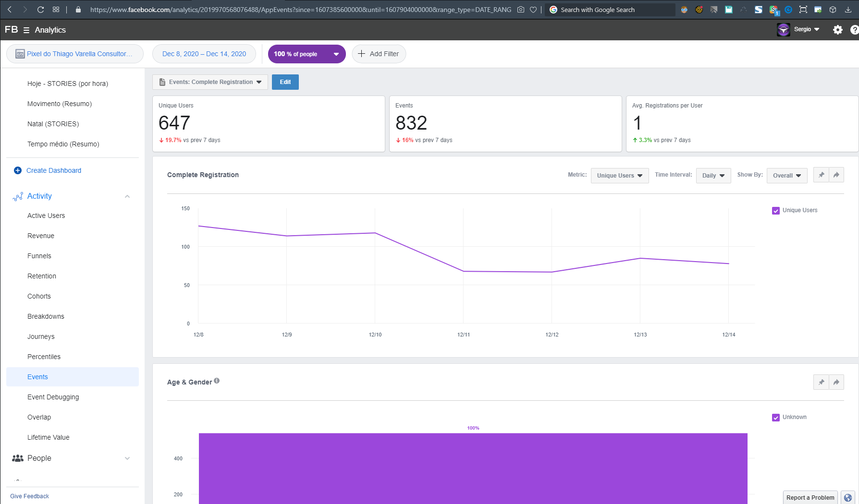Pin the Complete Registration chart
859x504 pixels.
tap(821, 175)
